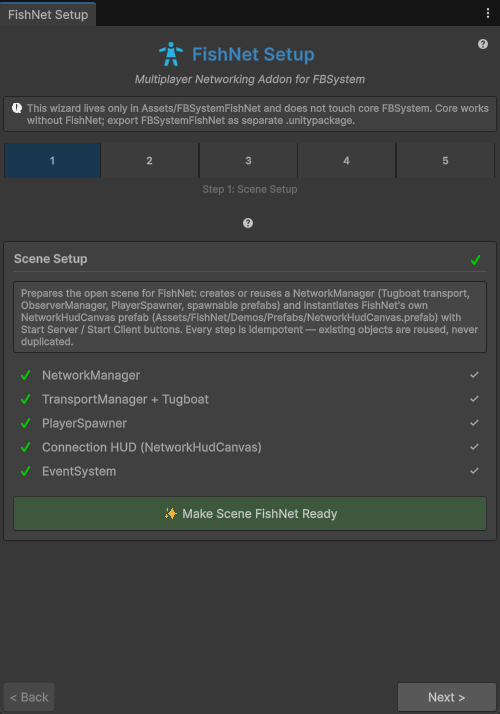This screenshot has height=714, width=500.
Task: Click the sparkle icon on Make Scene button
Action: tap(170, 514)
